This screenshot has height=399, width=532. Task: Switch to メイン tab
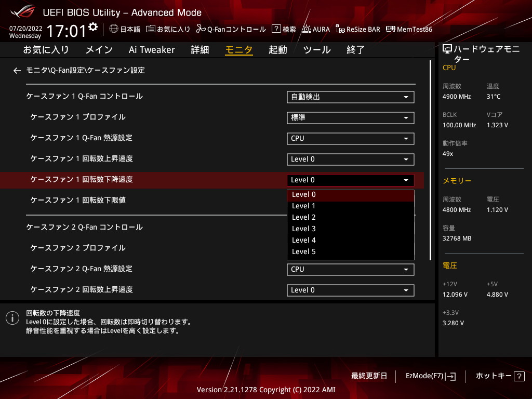pos(99,50)
